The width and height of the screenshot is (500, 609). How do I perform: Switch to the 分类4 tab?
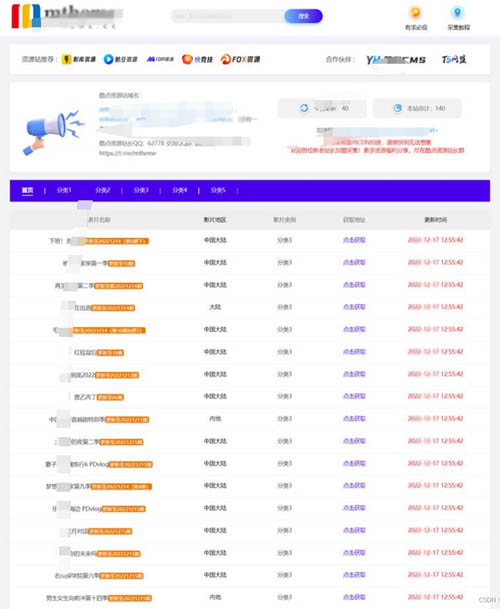[x=179, y=190]
